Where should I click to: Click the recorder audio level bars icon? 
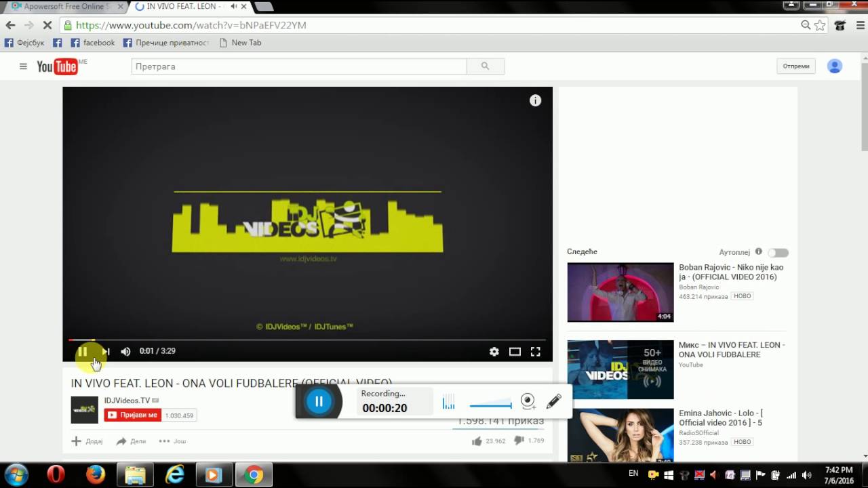448,403
